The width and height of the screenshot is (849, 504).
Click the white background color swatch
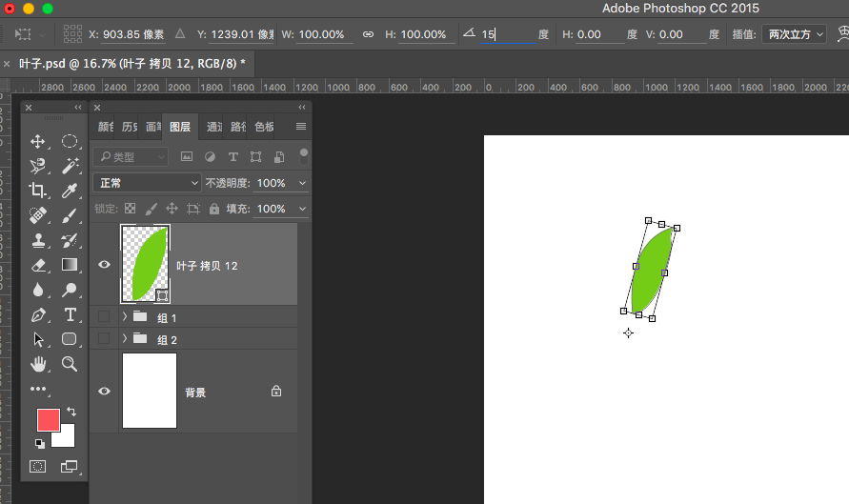(x=67, y=438)
